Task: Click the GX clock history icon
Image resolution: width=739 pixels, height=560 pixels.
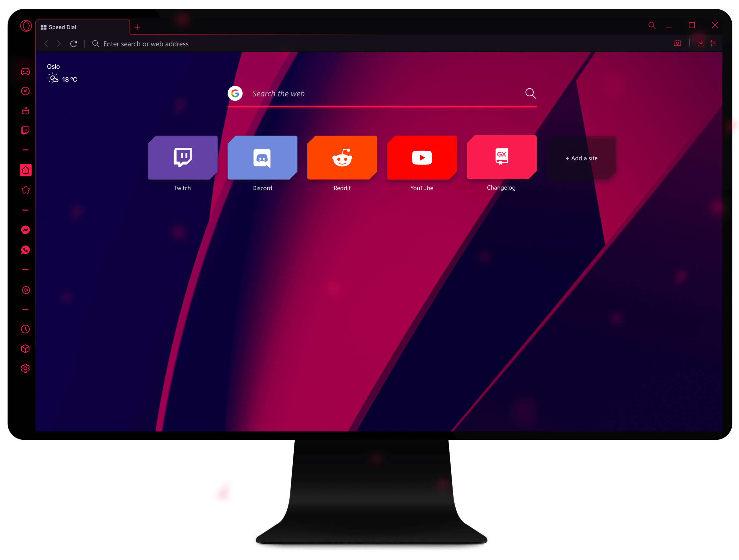Action: [x=25, y=328]
